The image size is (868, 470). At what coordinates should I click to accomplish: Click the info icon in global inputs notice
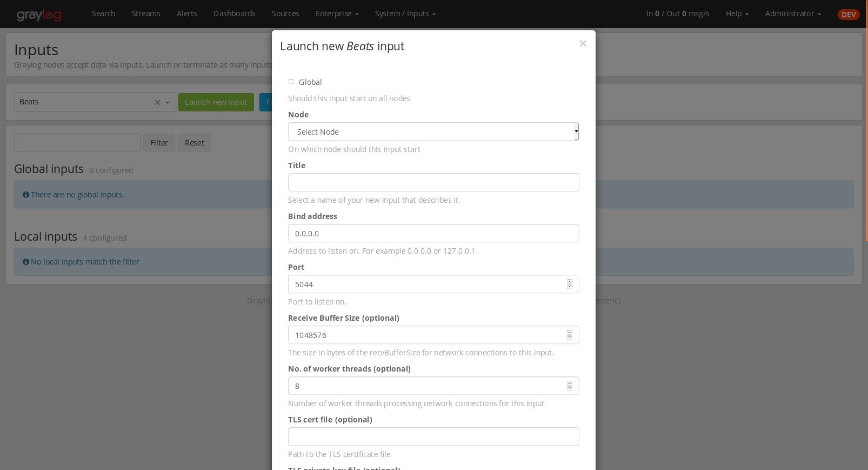(x=26, y=195)
